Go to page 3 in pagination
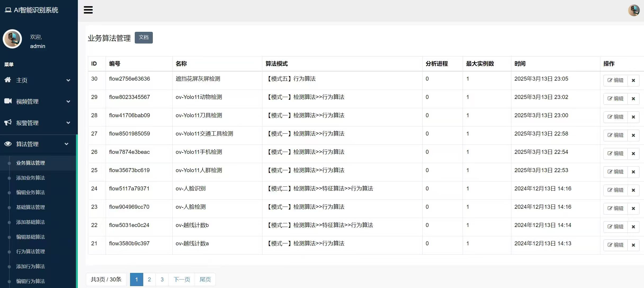The image size is (644, 288). point(162,279)
